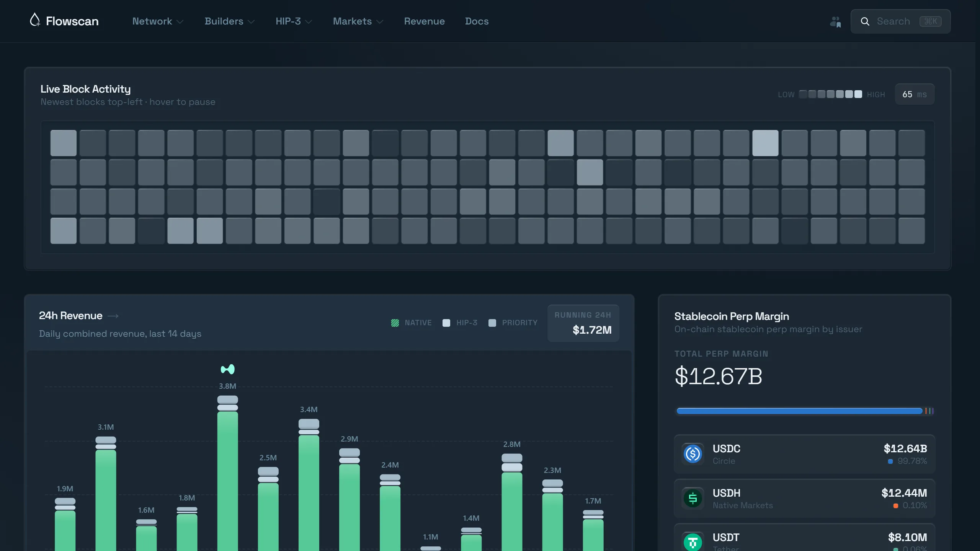Toggle the NATIVE legend series
The width and height of the screenshot is (980, 551).
click(411, 323)
